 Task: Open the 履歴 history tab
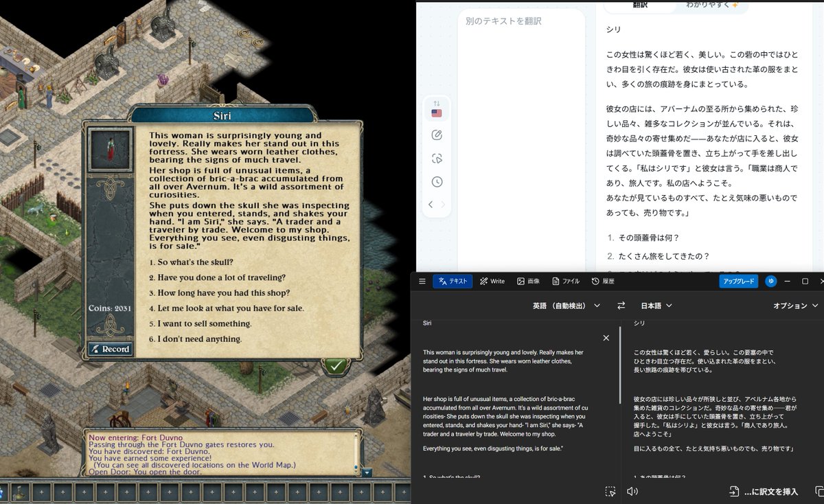(x=602, y=281)
